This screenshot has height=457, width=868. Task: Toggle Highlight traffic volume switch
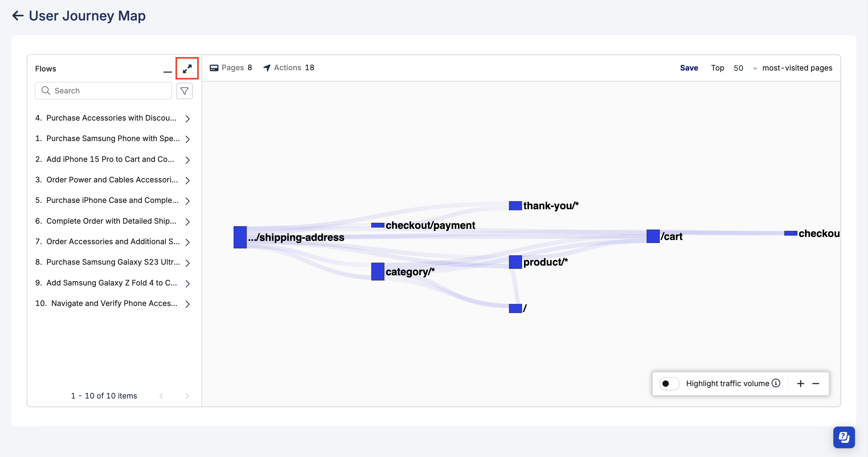pyautogui.click(x=669, y=383)
